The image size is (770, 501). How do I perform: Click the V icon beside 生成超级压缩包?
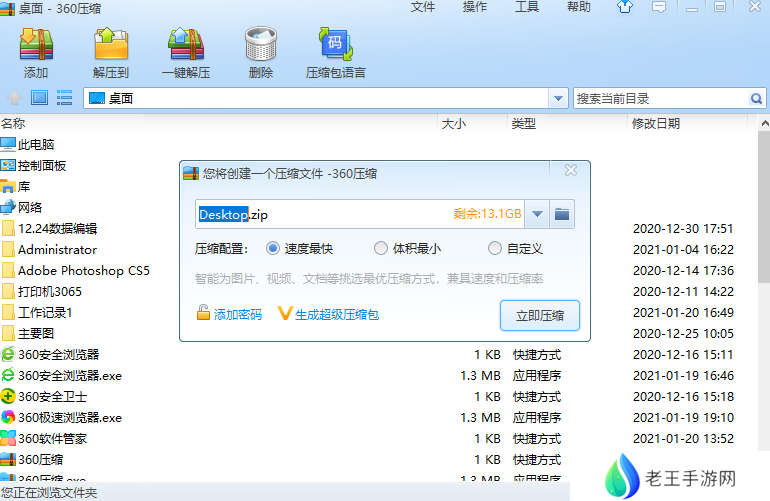coord(285,313)
